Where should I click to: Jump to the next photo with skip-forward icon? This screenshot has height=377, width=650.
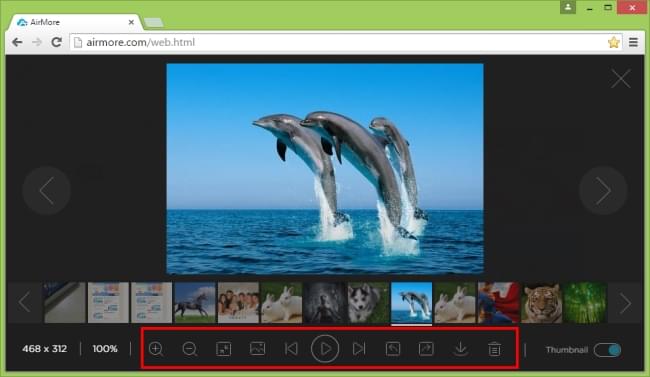(359, 349)
